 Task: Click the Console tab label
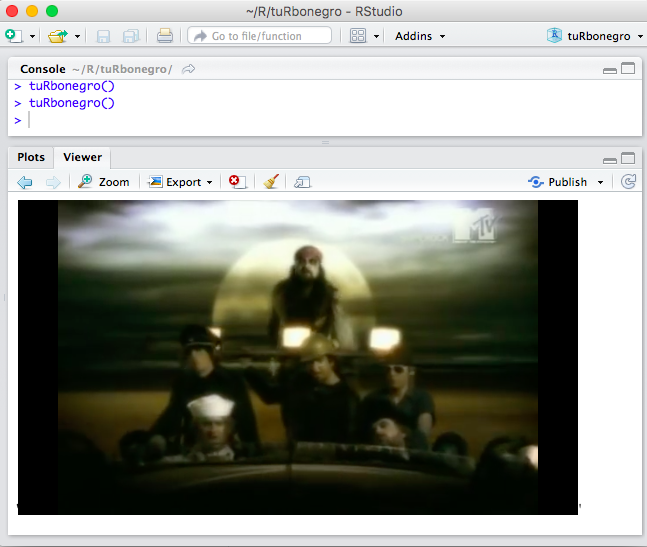(x=43, y=69)
